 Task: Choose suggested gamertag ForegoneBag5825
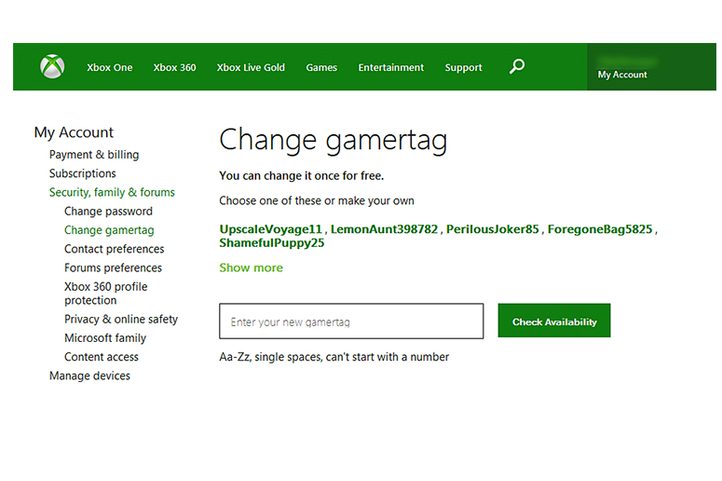point(600,229)
